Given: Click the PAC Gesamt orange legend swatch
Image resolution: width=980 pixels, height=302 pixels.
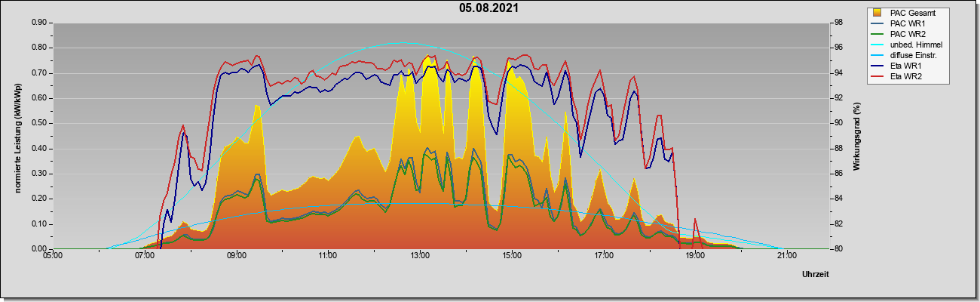Looking at the screenshot, I should click(x=878, y=13).
